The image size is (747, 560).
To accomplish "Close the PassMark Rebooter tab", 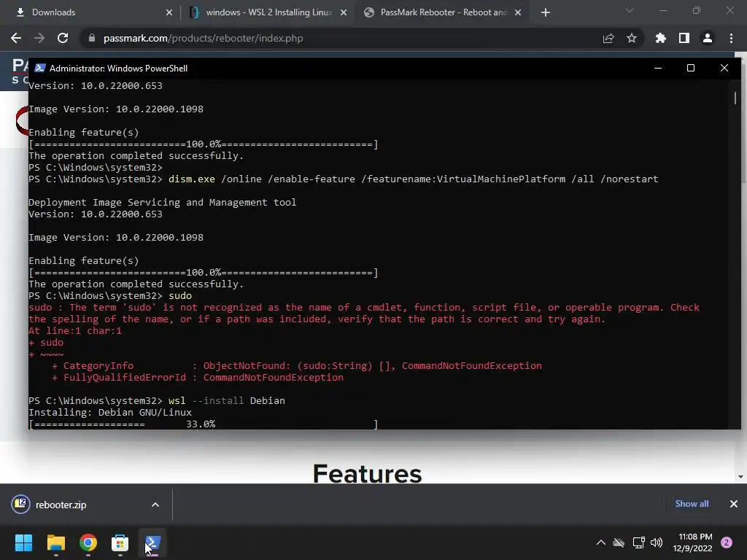I will pos(518,12).
